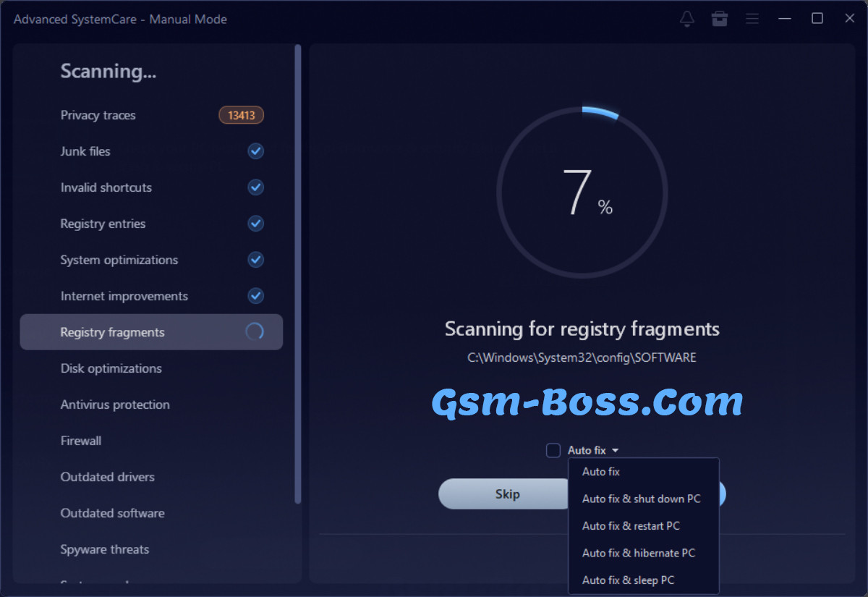
Task: Select the Internet improvements row label
Action: coord(124,296)
